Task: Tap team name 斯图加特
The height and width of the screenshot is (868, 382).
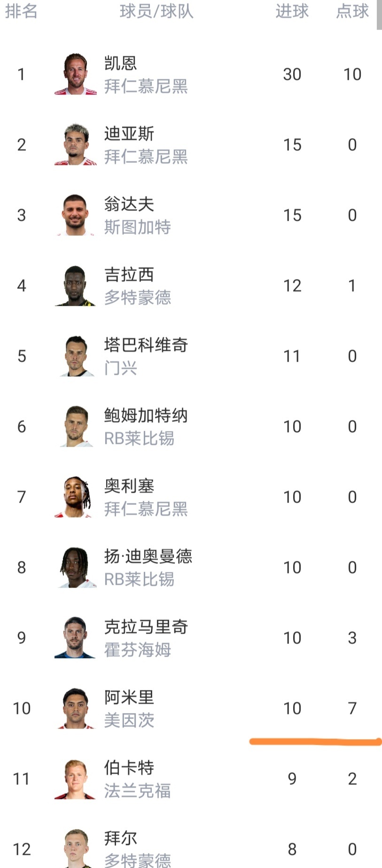Action: [137, 227]
